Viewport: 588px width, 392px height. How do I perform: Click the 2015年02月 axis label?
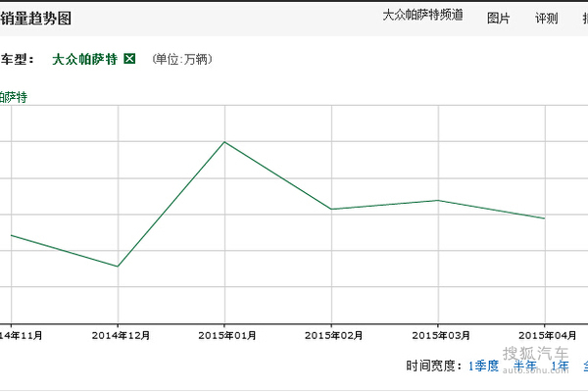pos(331,335)
